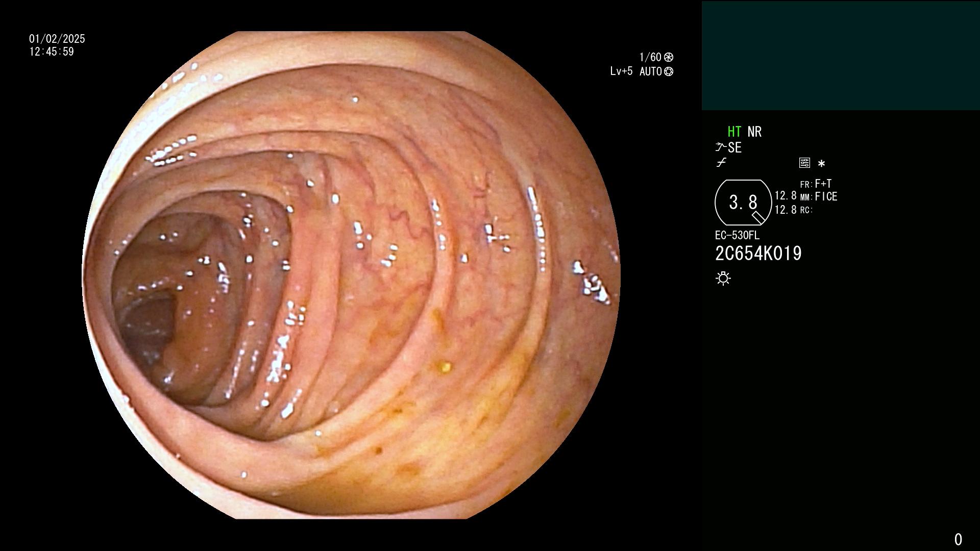
Task: Click the 12.8 value beside MM
Action: coord(786,196)
